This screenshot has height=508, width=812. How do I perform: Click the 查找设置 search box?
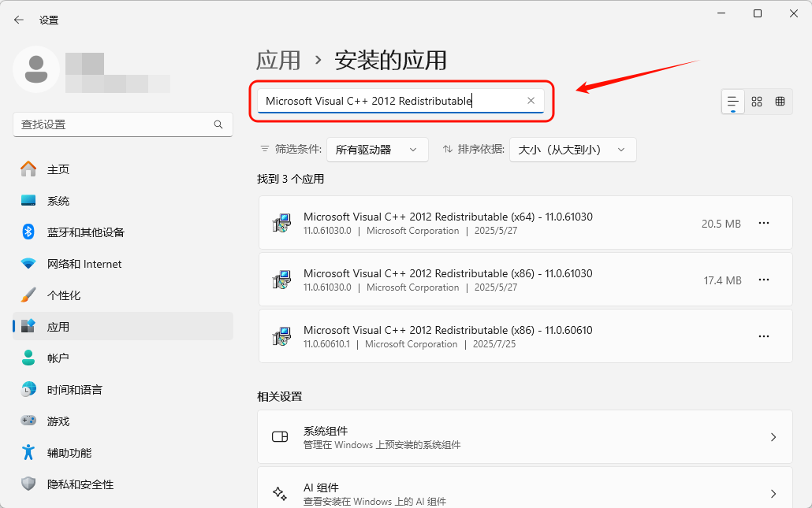pos(123,124)
